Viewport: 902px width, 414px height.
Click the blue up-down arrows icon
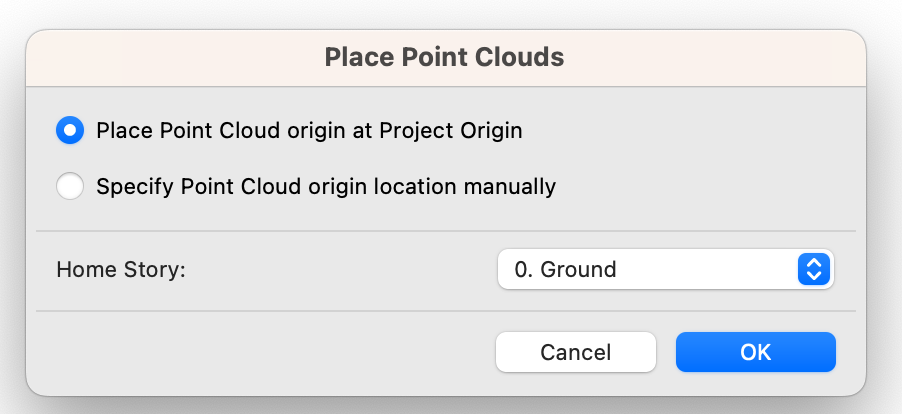(x=814, y=269)
